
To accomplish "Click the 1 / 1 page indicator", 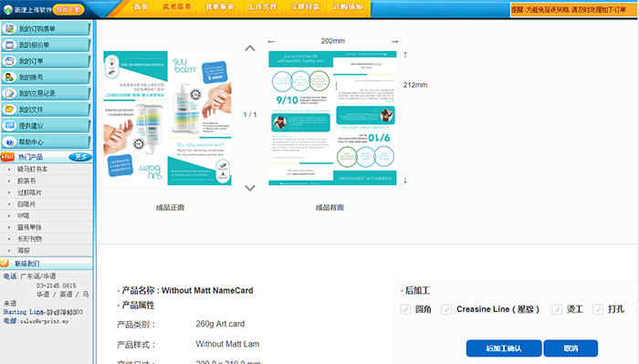I will (x=250, y=115).
